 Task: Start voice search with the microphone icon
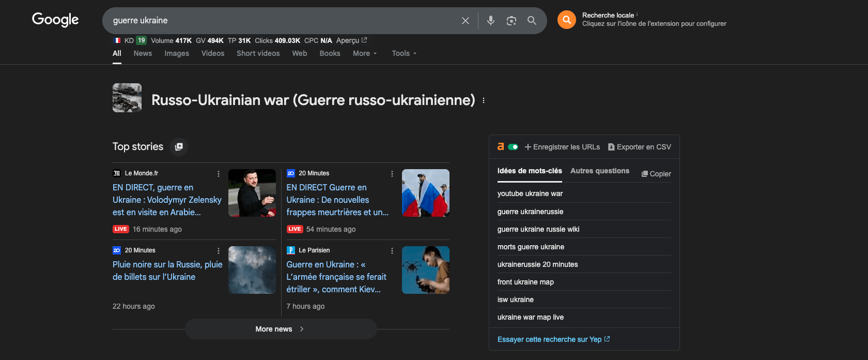click(x=491, y=20)
